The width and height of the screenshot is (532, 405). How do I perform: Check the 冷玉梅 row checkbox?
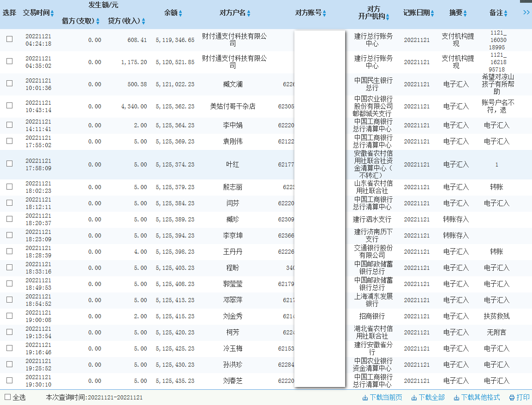point(10,348)
